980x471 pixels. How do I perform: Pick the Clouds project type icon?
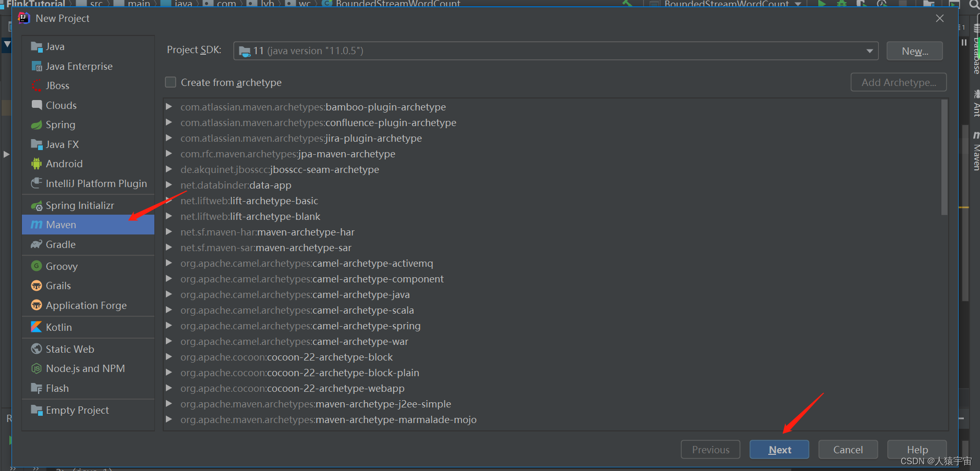pos(37,105)
